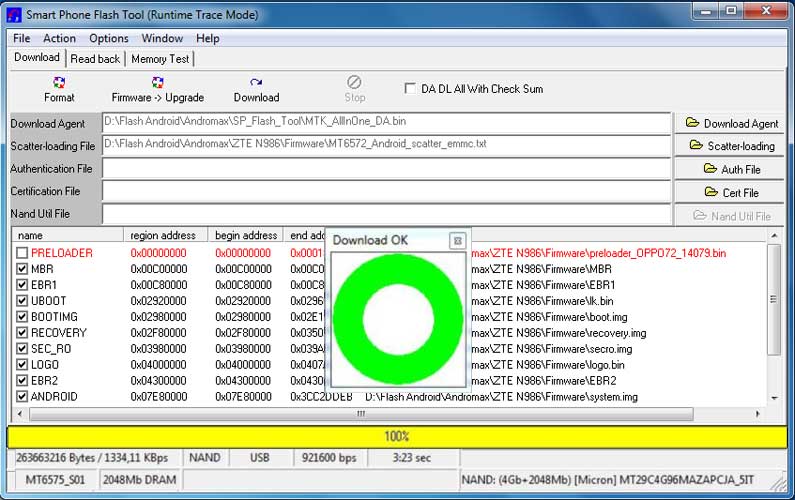The image size is (795, 500).
Task: Click the empty Certification File field
Action: [386, 191]
